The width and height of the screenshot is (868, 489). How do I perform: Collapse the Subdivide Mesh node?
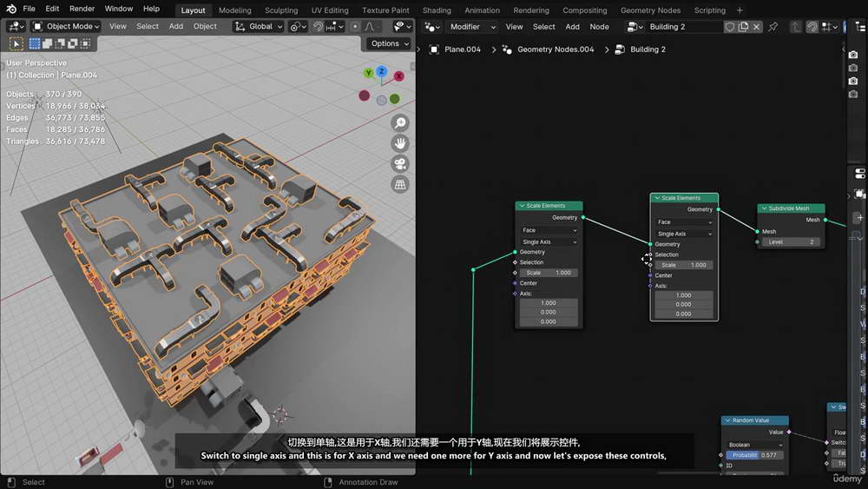764,208
